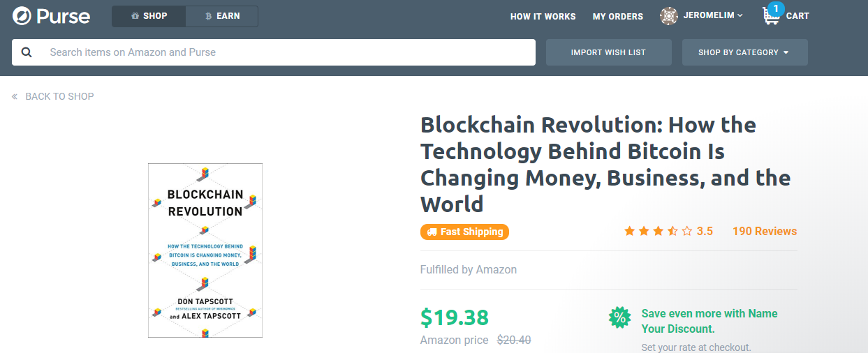
Task: Open the How It Works page
Action: [x=543, y=17]
